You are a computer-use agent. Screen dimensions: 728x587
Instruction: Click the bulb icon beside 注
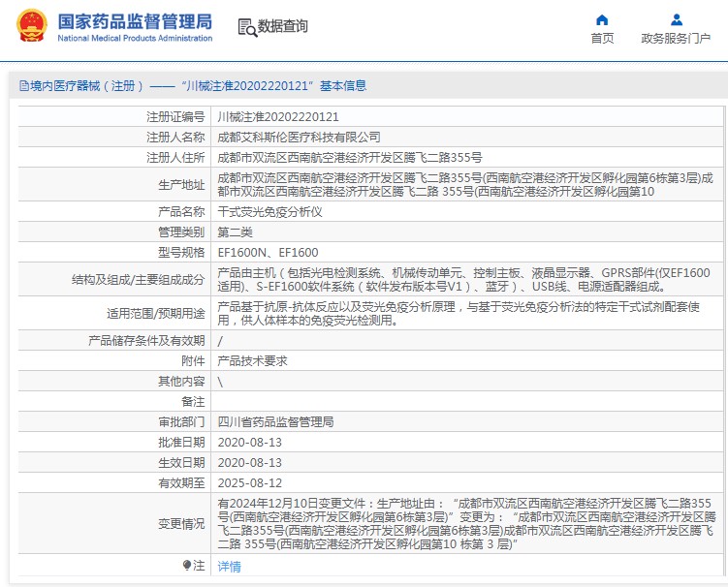click(x=187, y=565)
